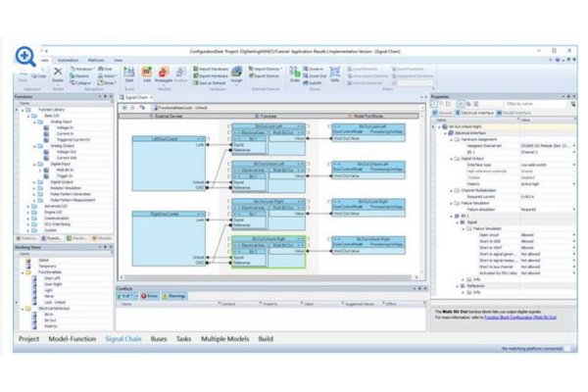This screenshot has height=392, width=588.
Task: Click the Add model icon
Action: tap(147, 72)
